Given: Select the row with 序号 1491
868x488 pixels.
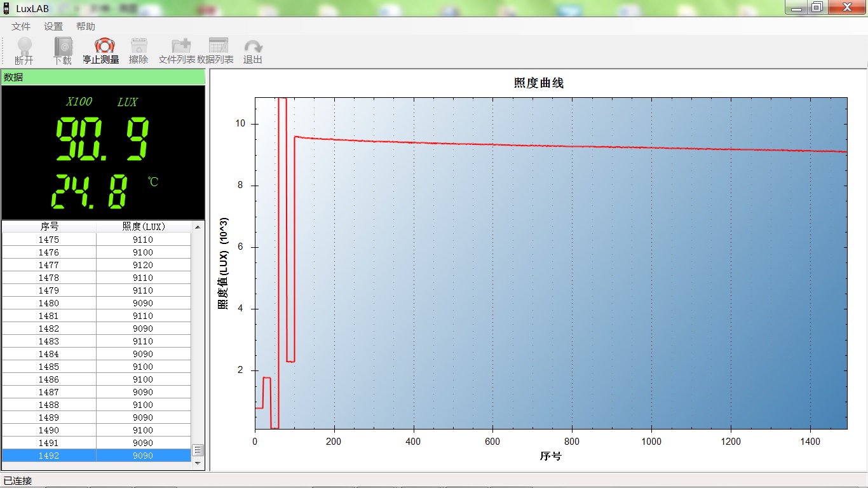Looking at the screenshot, I should click(97, 443).
